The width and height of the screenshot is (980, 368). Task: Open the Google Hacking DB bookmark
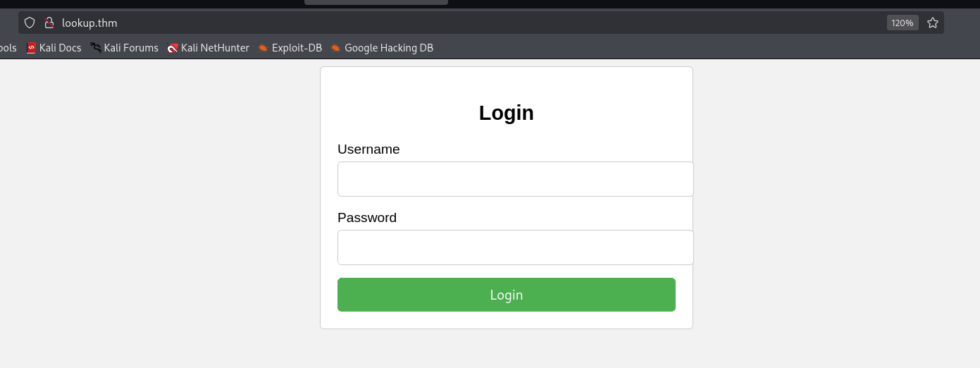tap(382, 48)
